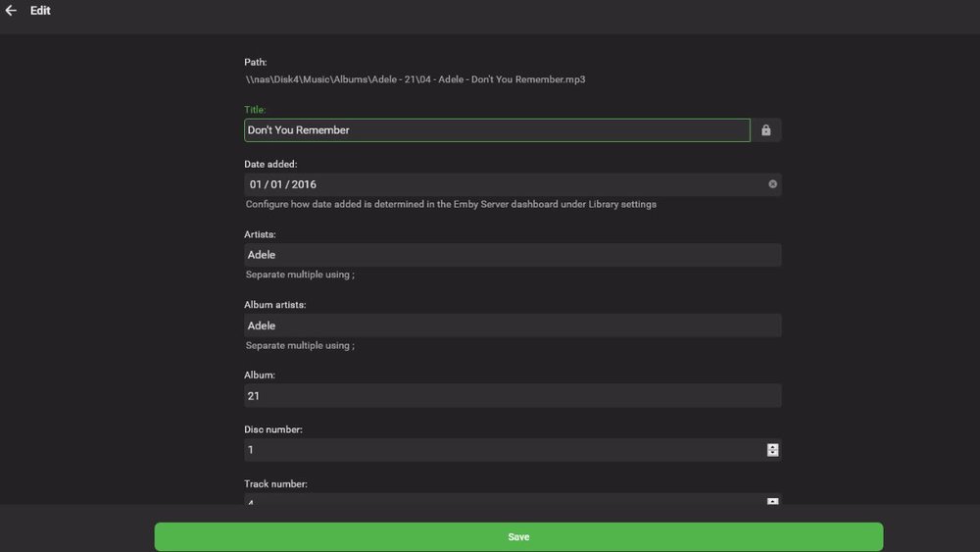Increase Disc number with up stepper arrow
980x552 pixels.
[772, 446]
